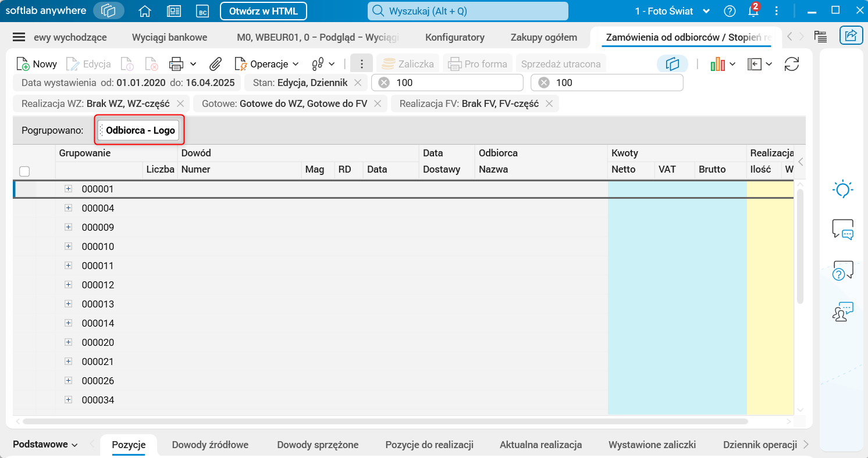Open the company selector 1 - Foto Świat
Viewport: 868px width, 458px height.
click(672, 11)
